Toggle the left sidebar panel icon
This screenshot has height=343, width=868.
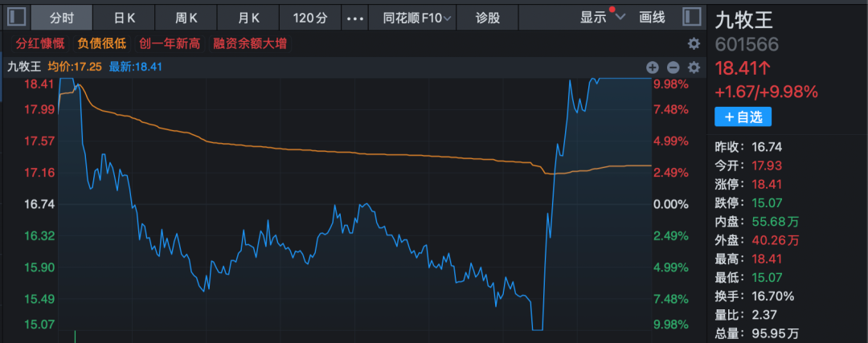click(16, 17)
